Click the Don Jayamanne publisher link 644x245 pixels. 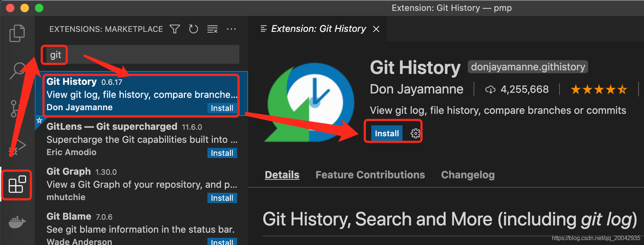(x=417, y=89)
